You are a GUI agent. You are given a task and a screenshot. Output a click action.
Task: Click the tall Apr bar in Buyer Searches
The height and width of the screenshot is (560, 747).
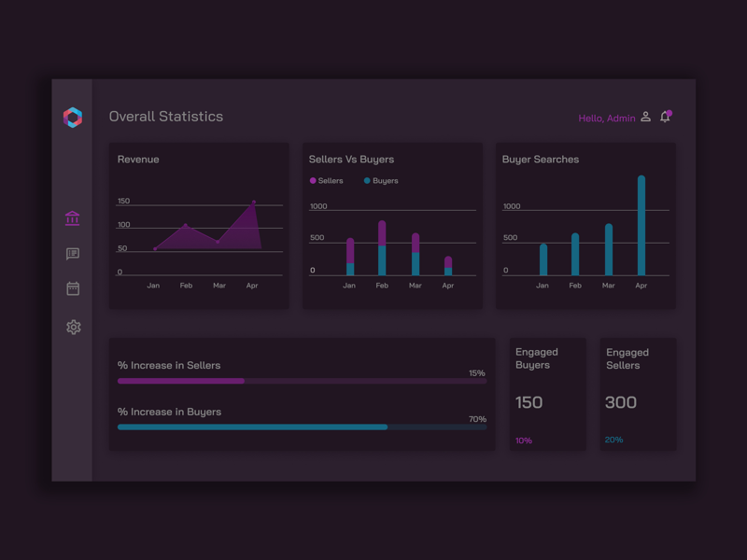641,224
